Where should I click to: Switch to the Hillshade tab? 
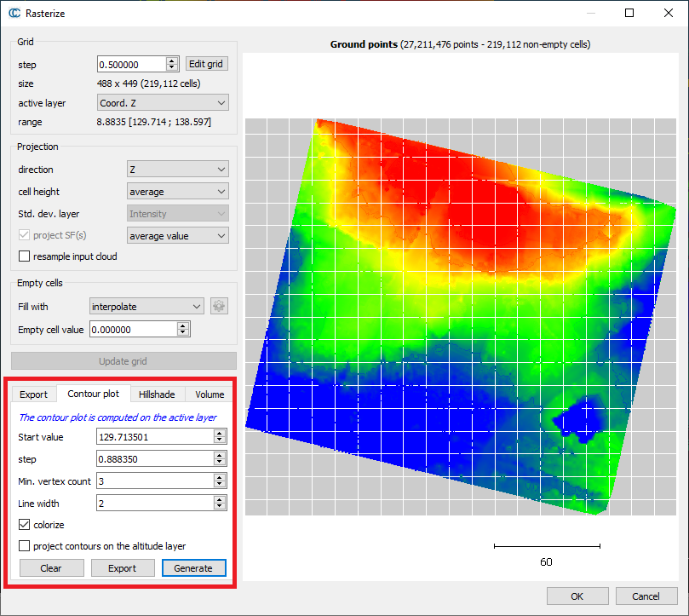click(157, 394)
